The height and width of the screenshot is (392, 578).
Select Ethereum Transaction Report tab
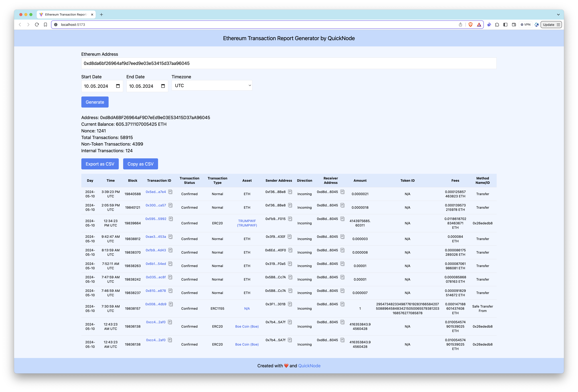66,15
